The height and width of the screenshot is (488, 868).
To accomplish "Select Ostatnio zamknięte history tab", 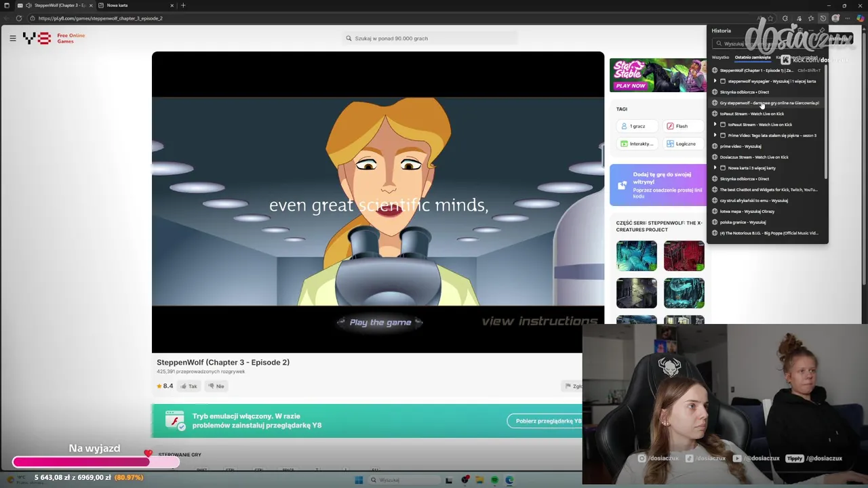I will 753,58.
